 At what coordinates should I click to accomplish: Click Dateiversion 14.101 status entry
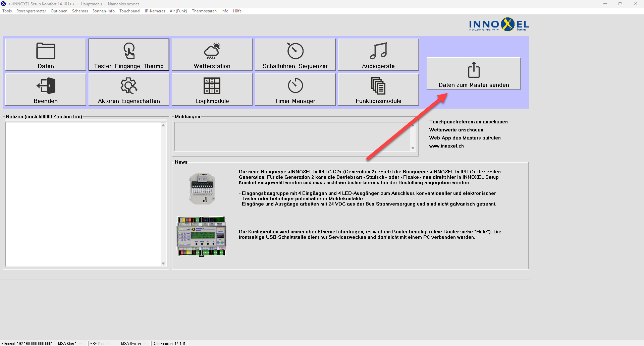(169, 344)
